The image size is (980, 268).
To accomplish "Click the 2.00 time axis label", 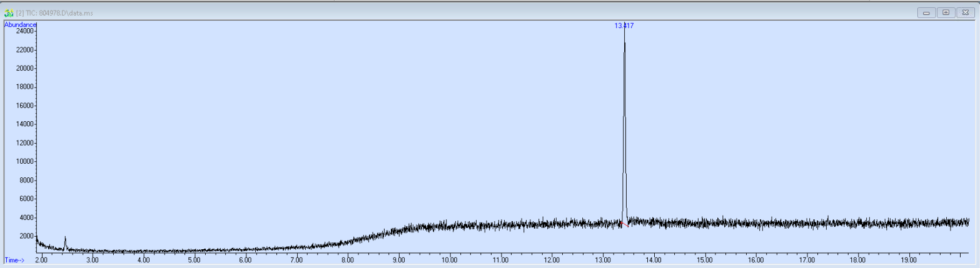I will 41,259.
